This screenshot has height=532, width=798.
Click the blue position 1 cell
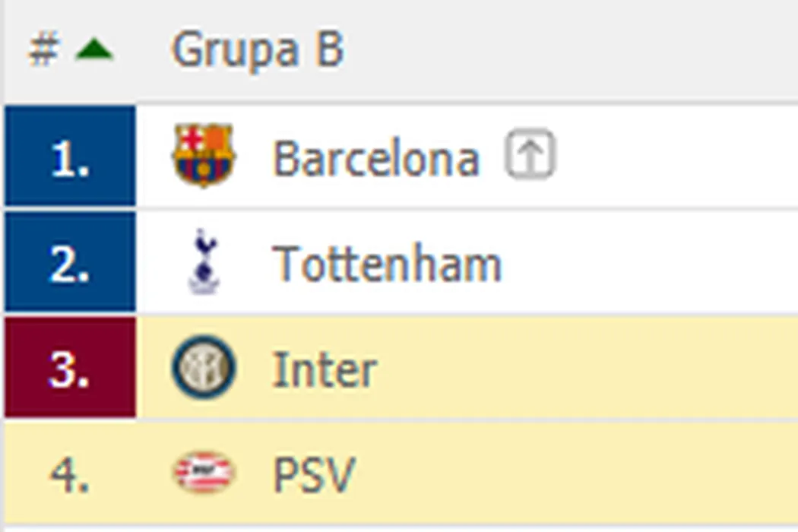[x=70, y=157]
